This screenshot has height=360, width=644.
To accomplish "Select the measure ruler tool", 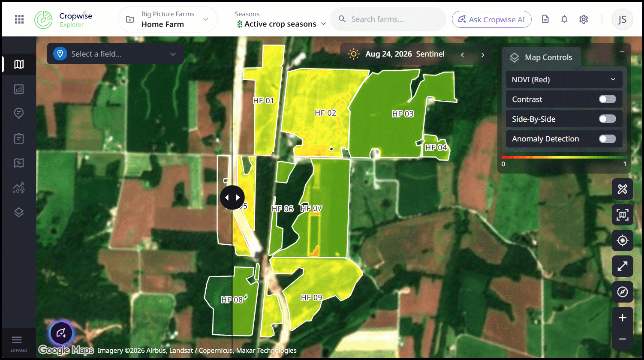I will [x=623, y=189].
